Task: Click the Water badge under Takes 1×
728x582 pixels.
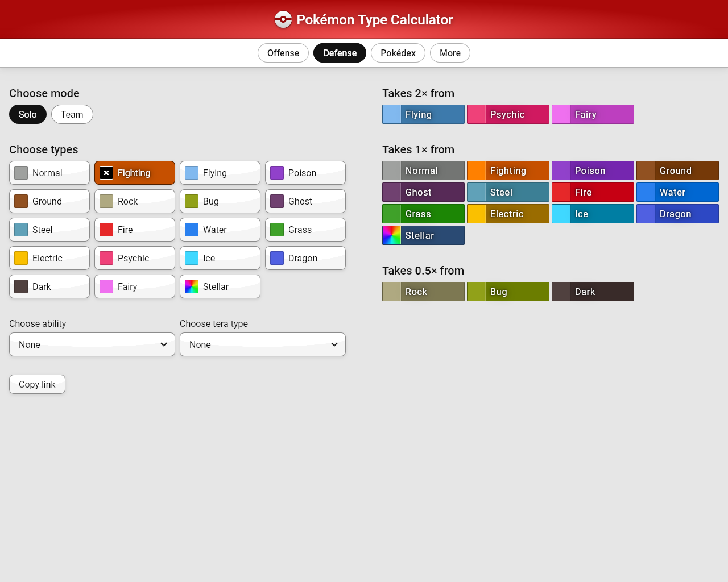Action: click(677, 192)
